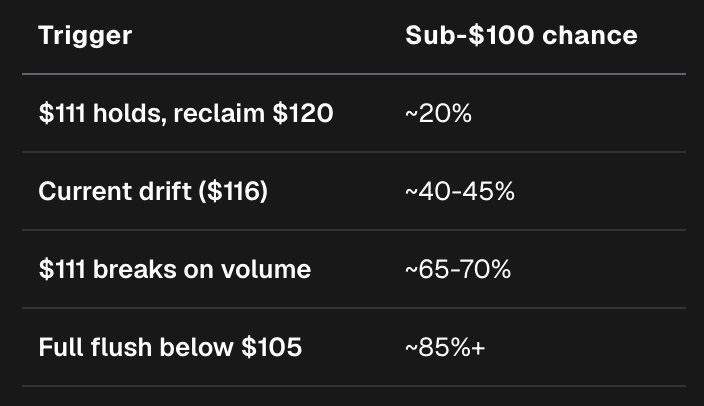Click the word 'flush' in the last row
The height and width of the screenshot is (406, 704).
121,348
